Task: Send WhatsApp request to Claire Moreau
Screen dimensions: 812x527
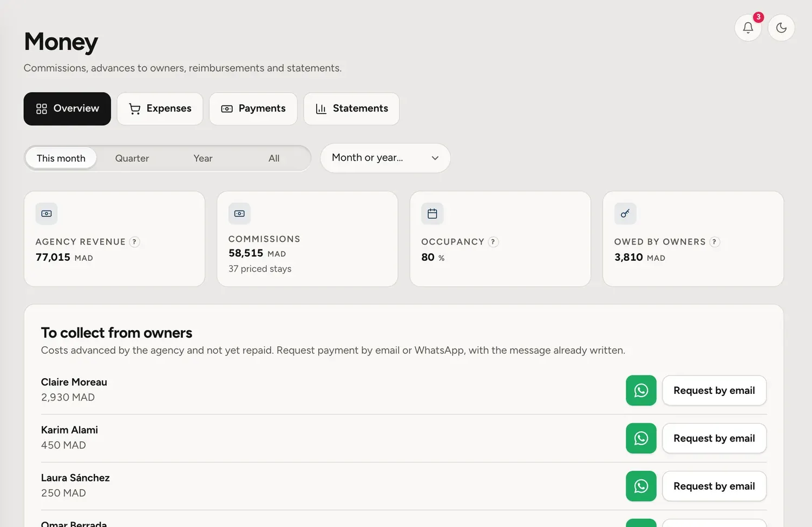Action: (x=641, y=391)
